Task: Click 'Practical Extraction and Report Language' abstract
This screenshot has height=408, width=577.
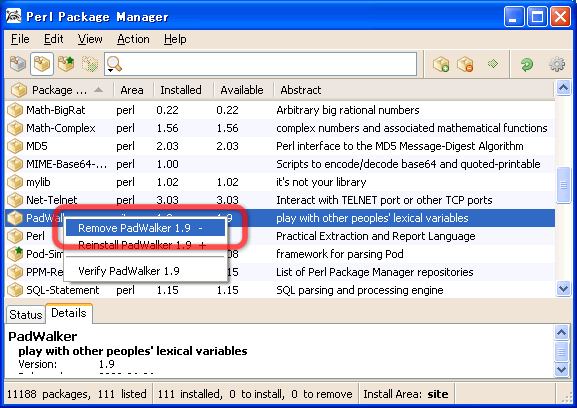Action: 376,236
